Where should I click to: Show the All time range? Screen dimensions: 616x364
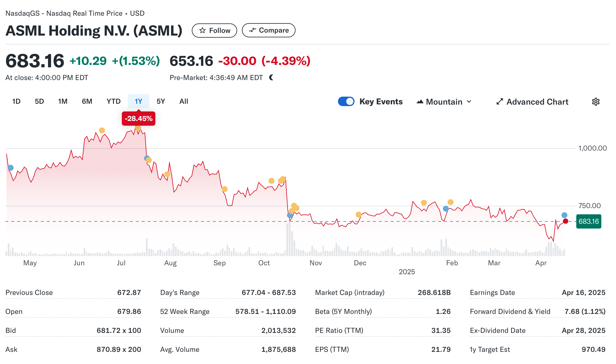[183, 101]
